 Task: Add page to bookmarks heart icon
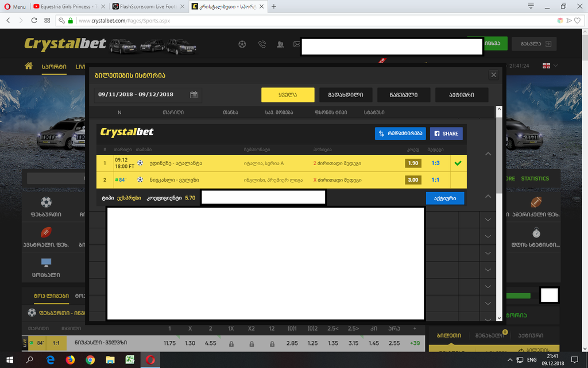click(x=578, y=21)
